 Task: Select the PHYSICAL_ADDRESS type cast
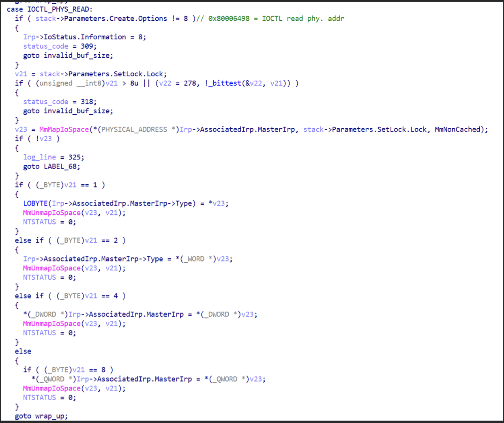(134, 129)
